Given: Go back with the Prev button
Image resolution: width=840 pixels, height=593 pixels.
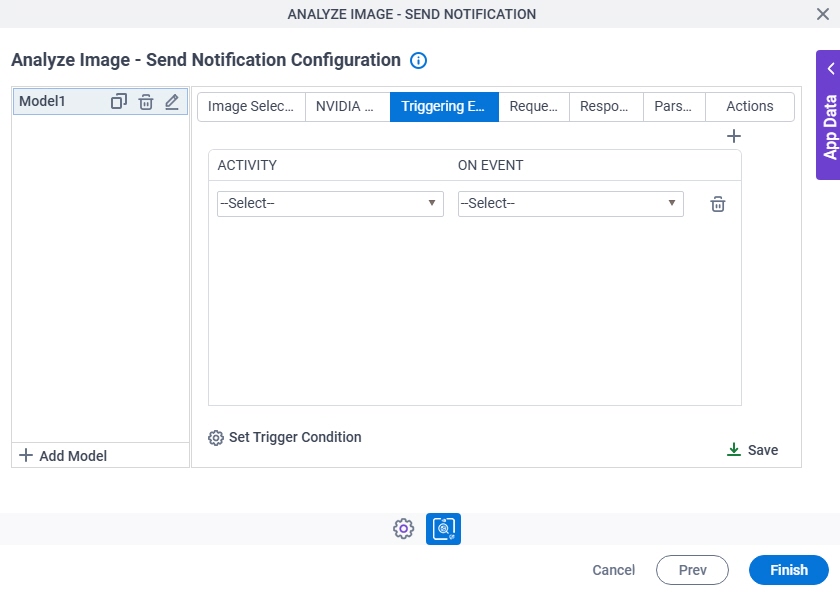Looking at the screenshot, I should 692,570.
